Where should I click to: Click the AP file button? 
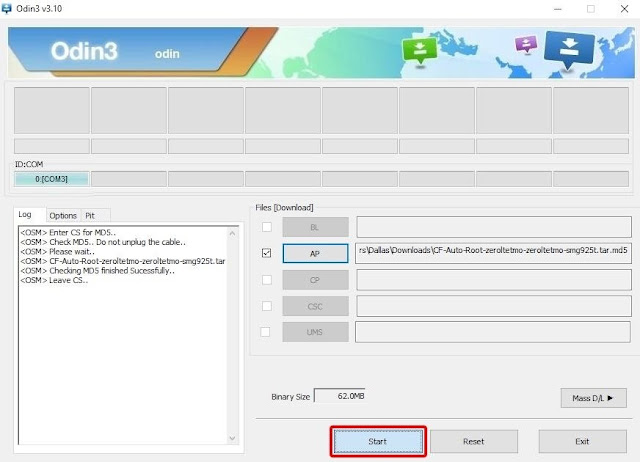(315, 253)
